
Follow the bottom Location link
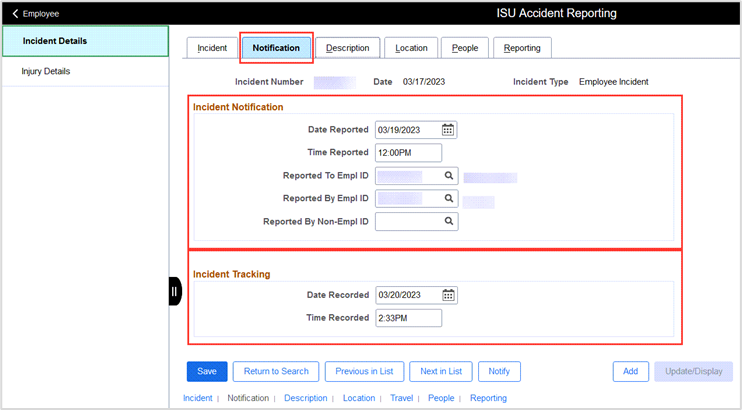[359, 398]
